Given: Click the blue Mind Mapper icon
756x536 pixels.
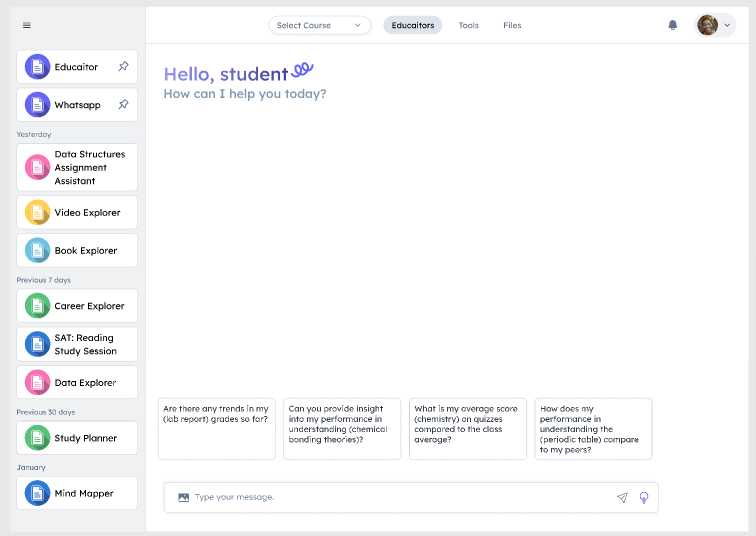Looking at the screenshot, I should (37, 493).
